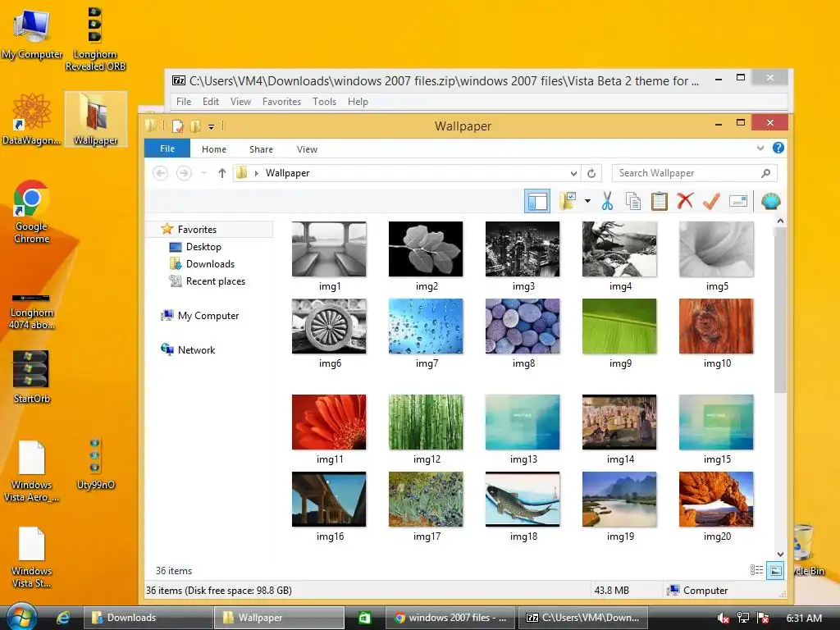This screenshot has width=840, height=630.
Task: Click the network tray icon
Action: (x=743, y=619)
